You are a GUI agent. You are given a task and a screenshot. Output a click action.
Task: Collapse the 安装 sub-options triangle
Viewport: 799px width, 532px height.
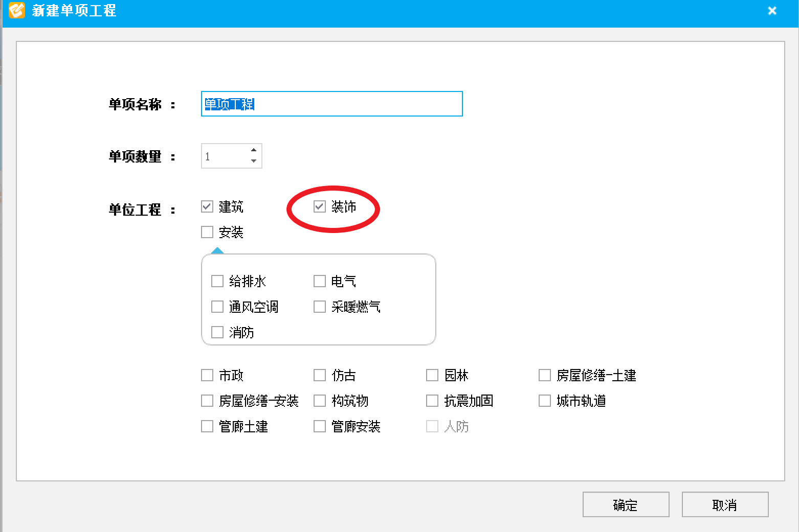[x=217, y=250]
